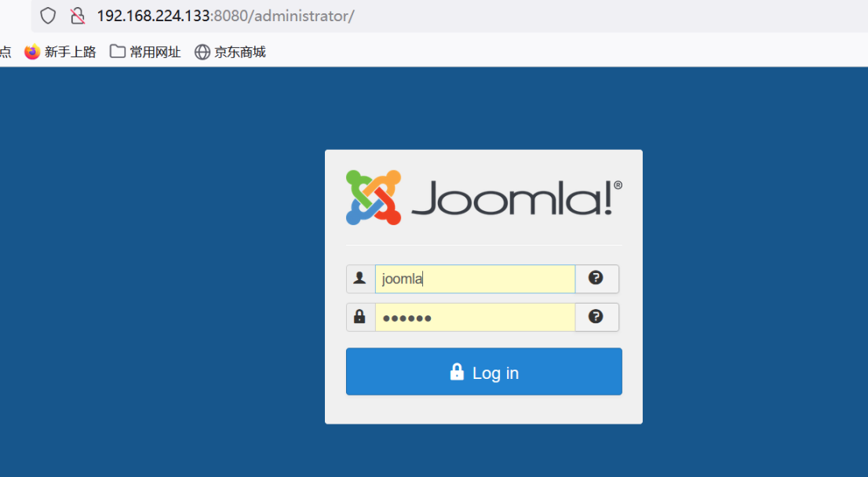This screenshot has width=868, height=477.
Task: Click the user silhouette icon beside username
Action: (x=359, y=278)
